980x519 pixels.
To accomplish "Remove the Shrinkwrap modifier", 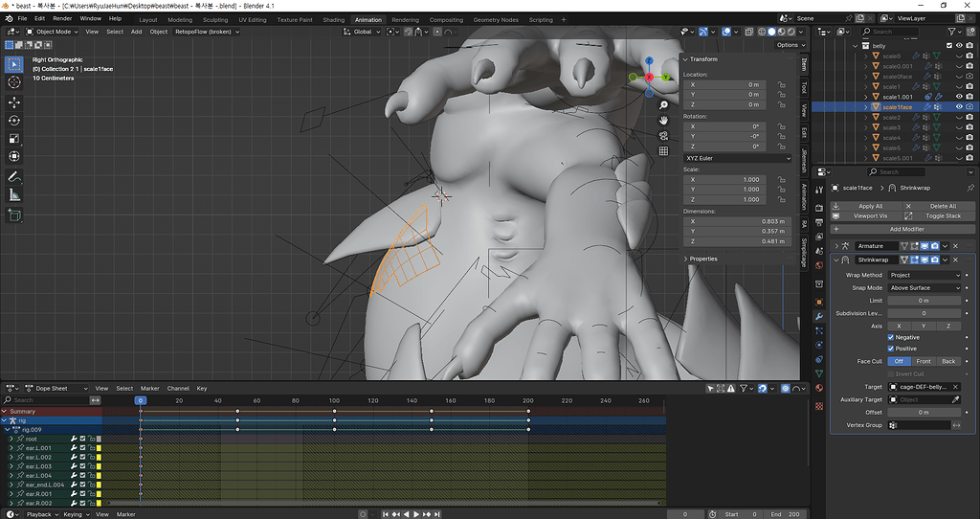I will click(x=956, y=259).
